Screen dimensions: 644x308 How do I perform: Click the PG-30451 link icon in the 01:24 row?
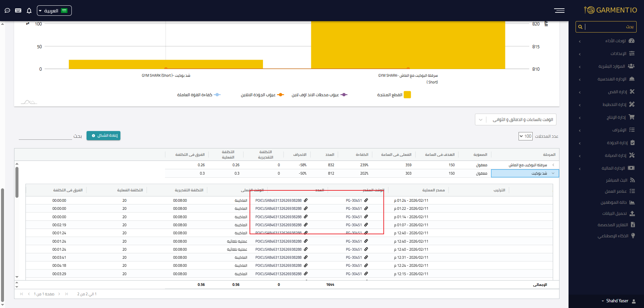pos(366,200)
